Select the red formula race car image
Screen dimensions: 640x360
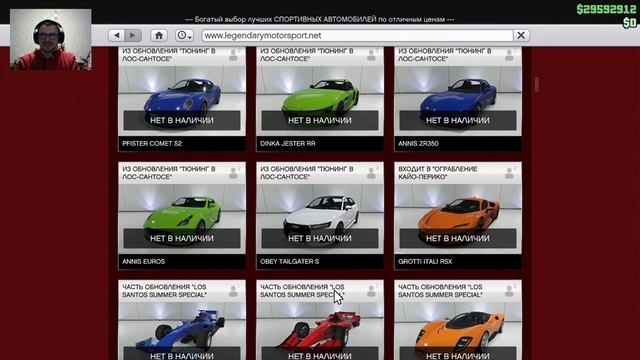coord(320,331)
